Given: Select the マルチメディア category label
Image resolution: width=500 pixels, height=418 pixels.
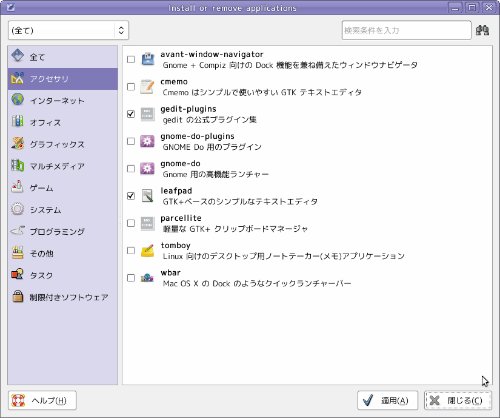Looking at the screenshot, I should tap(57, 166).
